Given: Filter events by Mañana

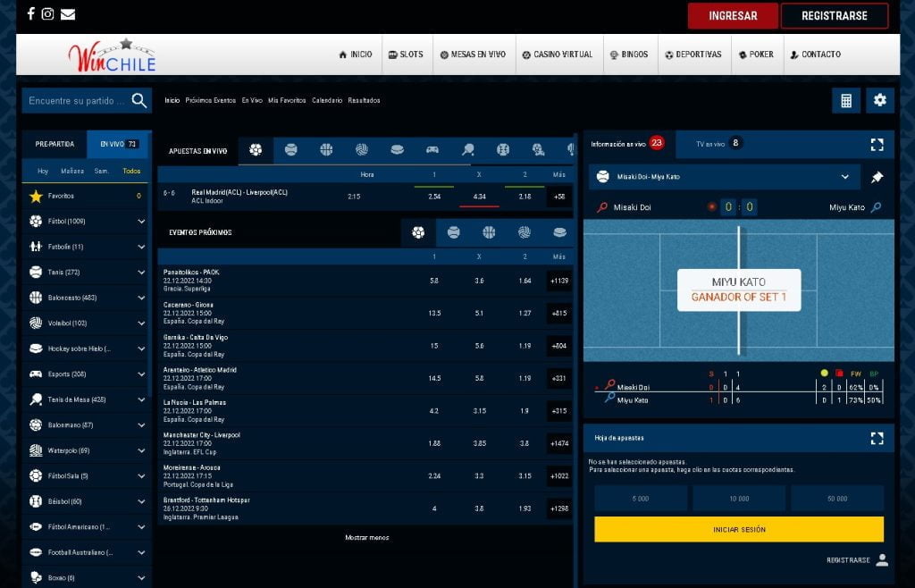Looking at the screenshot, I should (72, 171).
